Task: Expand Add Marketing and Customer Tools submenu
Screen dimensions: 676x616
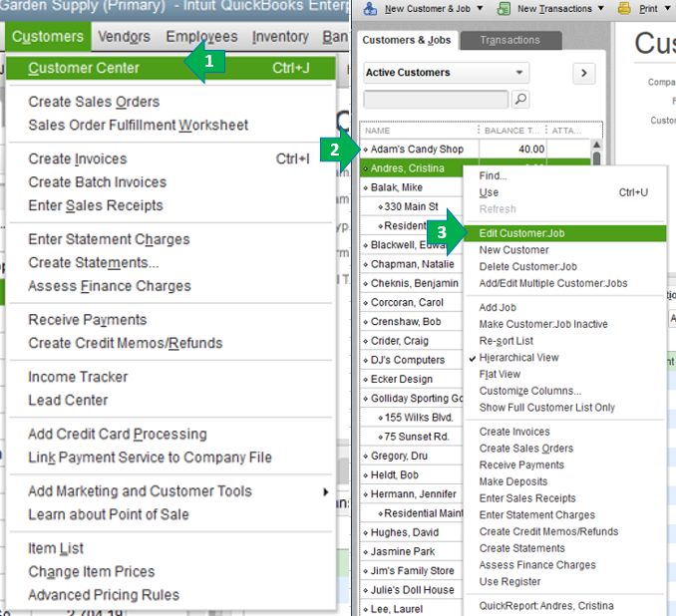Action: click(x=326, y=491)
